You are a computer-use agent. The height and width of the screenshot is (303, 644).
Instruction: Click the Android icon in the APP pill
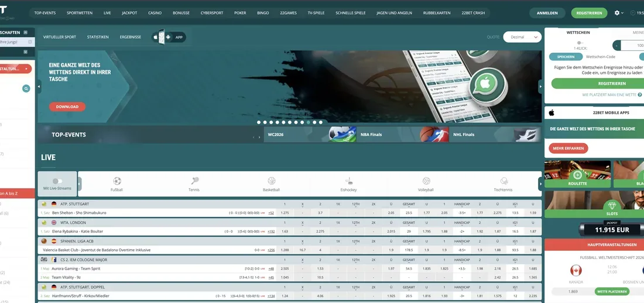point(167,37)
